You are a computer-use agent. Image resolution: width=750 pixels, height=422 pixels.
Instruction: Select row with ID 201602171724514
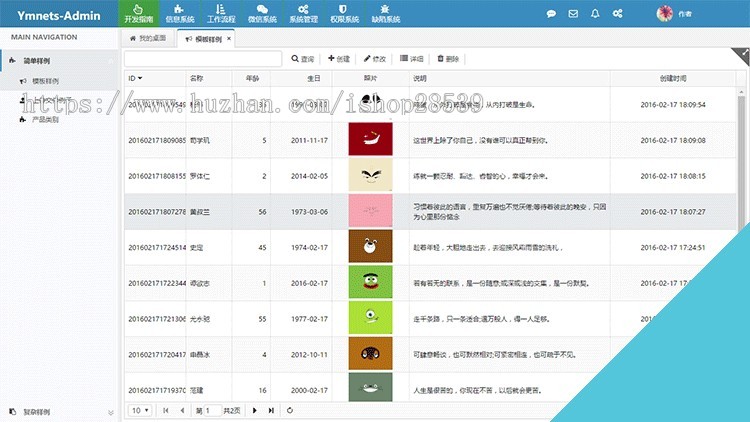tap(430, 247)
